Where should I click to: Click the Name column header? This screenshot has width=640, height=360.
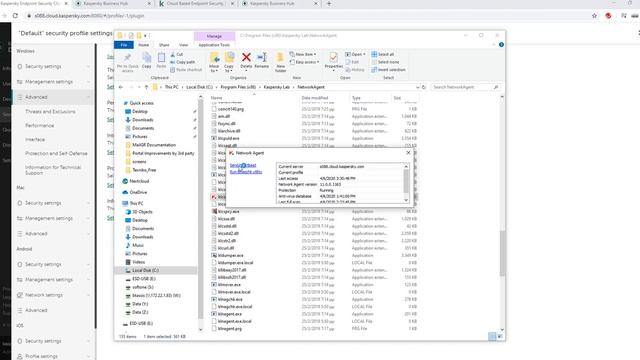click(x=216, y=98)
